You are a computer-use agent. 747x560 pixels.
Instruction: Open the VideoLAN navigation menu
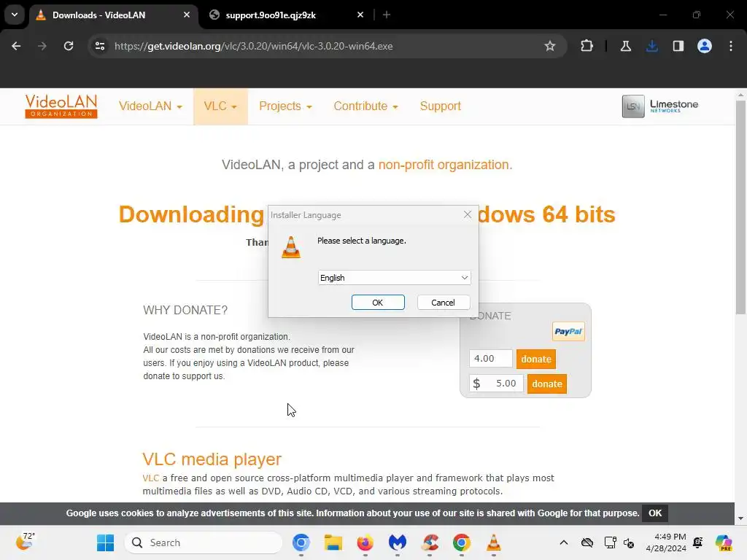point(150,106)
